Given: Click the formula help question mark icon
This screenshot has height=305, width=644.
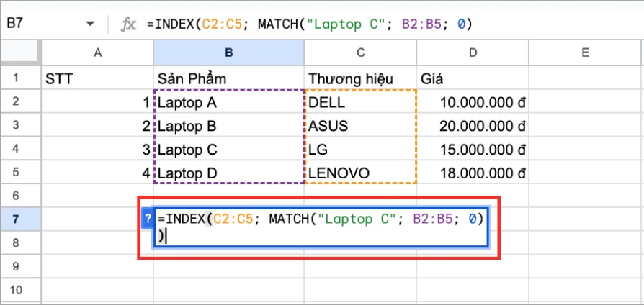Looking at the screenshot, I should point(148,219).
